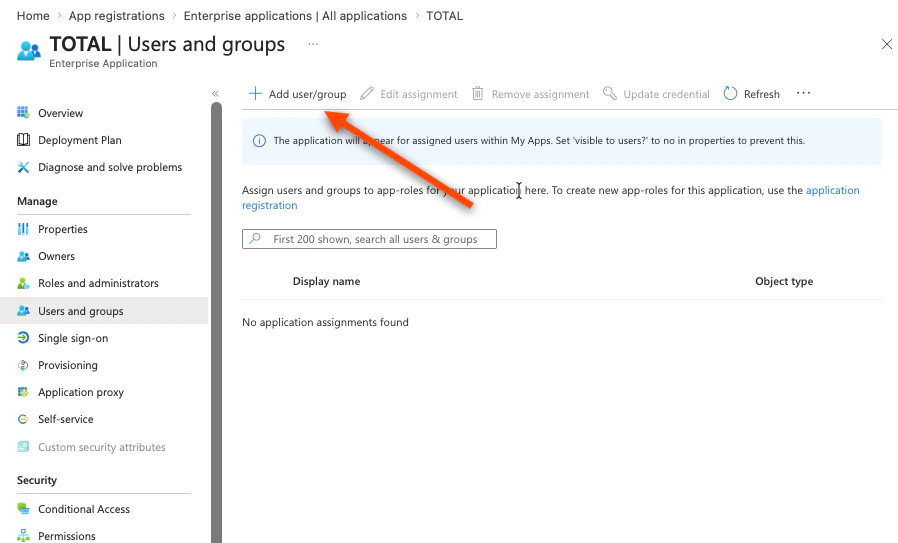Select Single sign-on in sidebar
Viewport: 898px width, 543px height.
pyautogui.click(x=73, y=338)
